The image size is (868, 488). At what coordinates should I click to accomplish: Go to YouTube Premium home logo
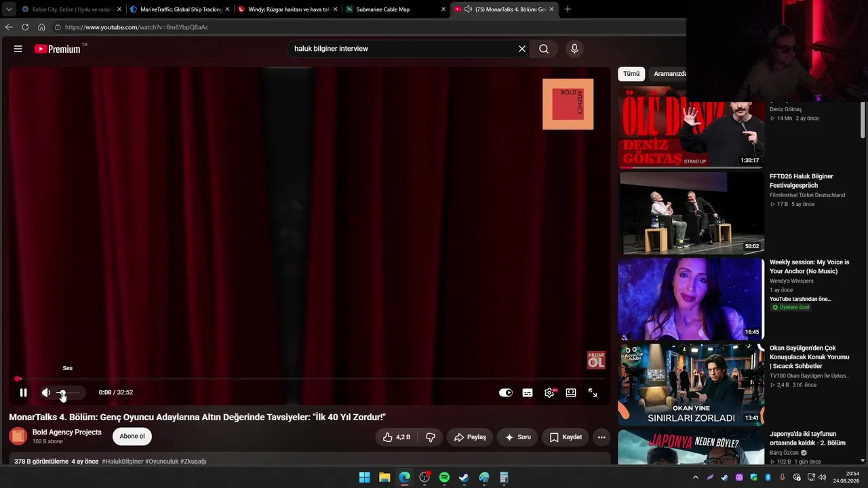coord(58,49)
